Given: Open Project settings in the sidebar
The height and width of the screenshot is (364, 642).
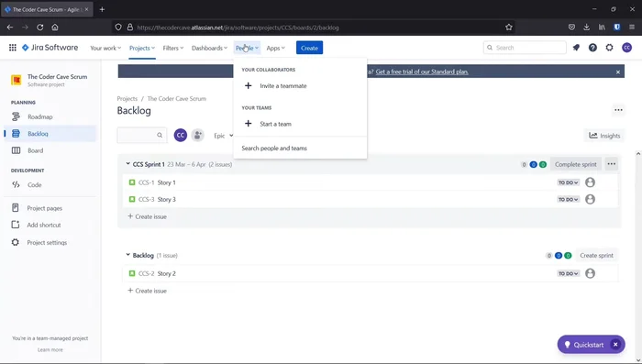Looking at the screenshot, I should click(x=50, y=242).
